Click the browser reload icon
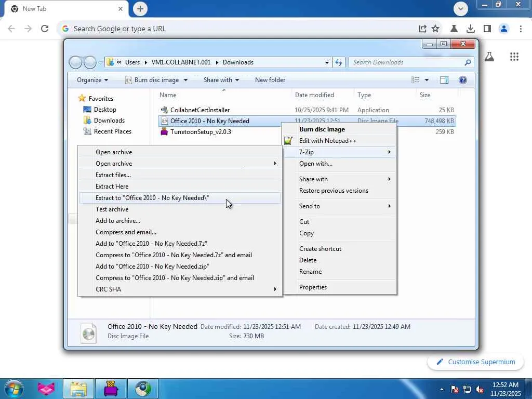 (45, 29)
